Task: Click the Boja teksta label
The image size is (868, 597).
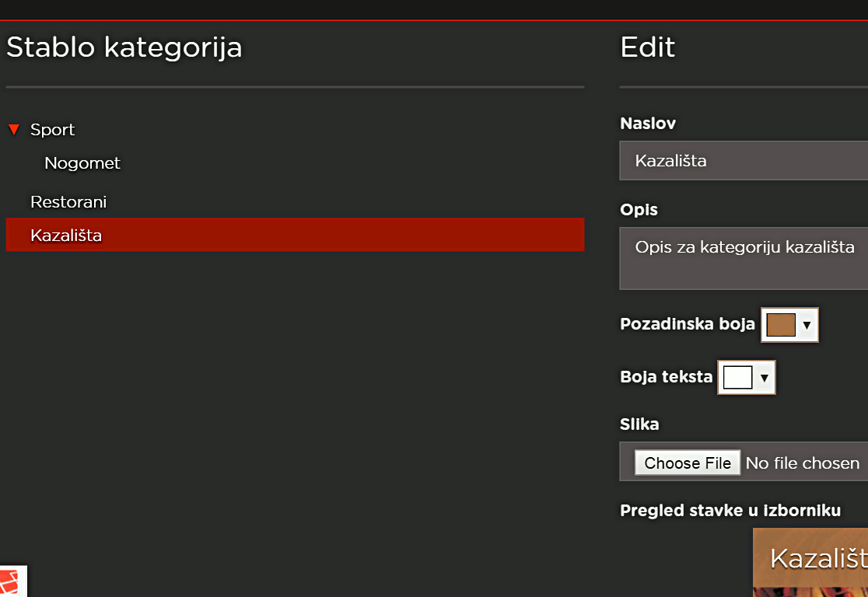Action: 666,377
